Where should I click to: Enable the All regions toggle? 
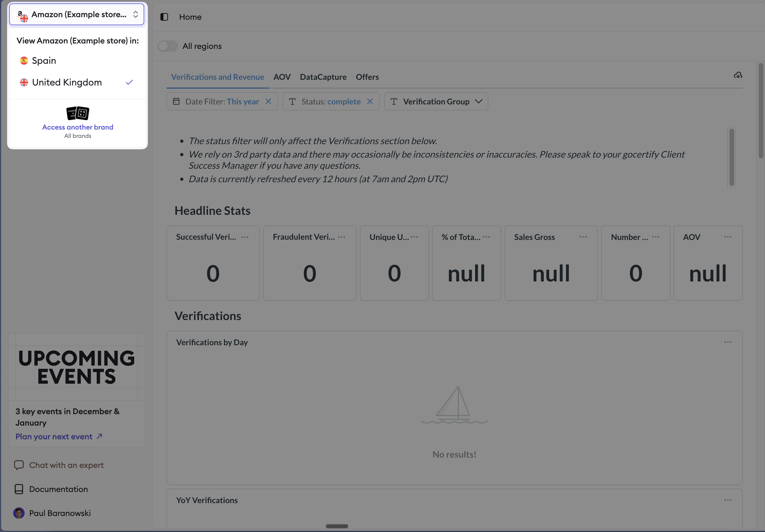click(x=167, y=46)
